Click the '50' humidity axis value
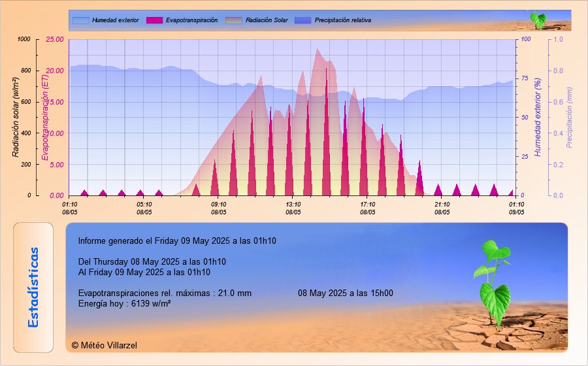 [525, 118]
